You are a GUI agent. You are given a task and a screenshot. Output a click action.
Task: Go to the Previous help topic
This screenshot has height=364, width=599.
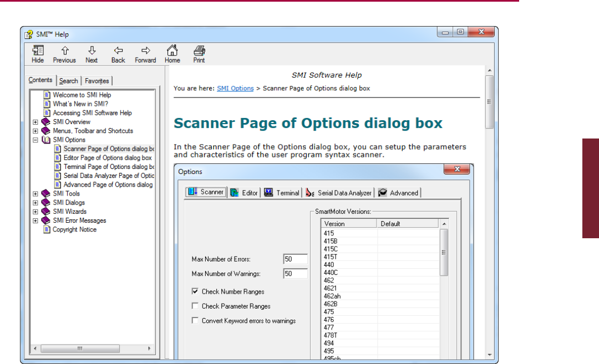click(x=65, y=50)
